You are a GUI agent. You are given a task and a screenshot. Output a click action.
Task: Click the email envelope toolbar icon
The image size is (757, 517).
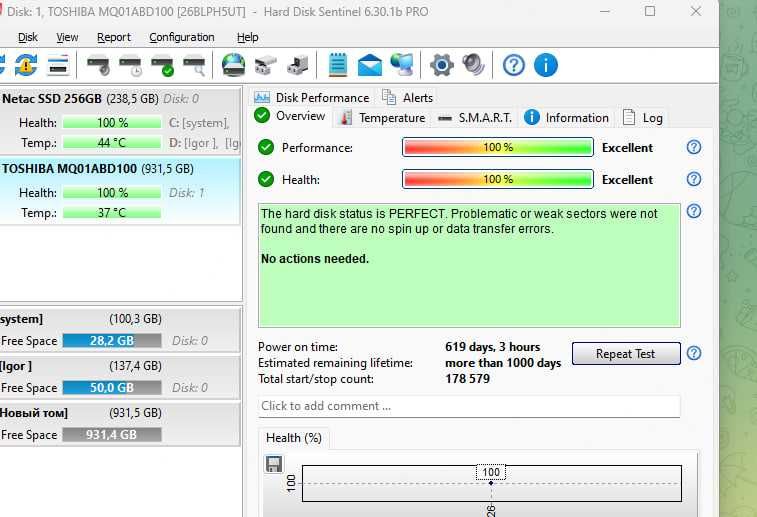tap(370, 65)
